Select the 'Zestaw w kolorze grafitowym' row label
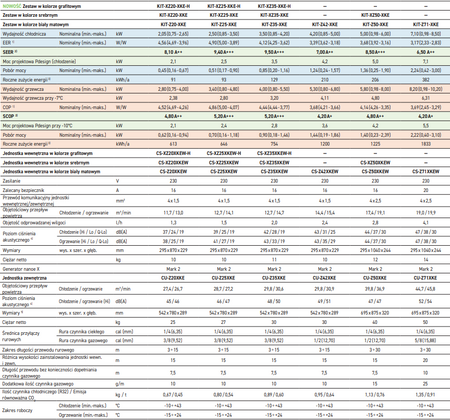Image resolution: width=450 pixels, height=420 pixels. click(52, 6)
